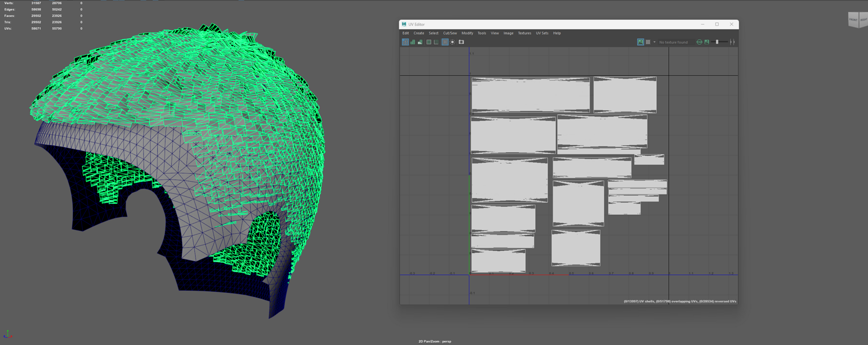Click the UV Editor window title text
Screen dimensions: 868x345
tap(416, 24)
